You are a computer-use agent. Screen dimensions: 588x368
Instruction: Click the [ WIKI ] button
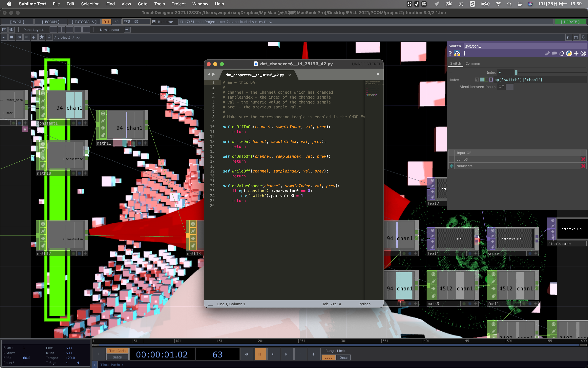[x=17, y=22]
